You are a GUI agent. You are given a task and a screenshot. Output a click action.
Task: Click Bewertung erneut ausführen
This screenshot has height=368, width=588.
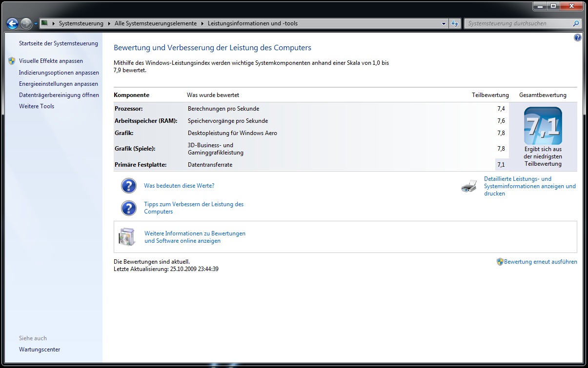(540, 262)
